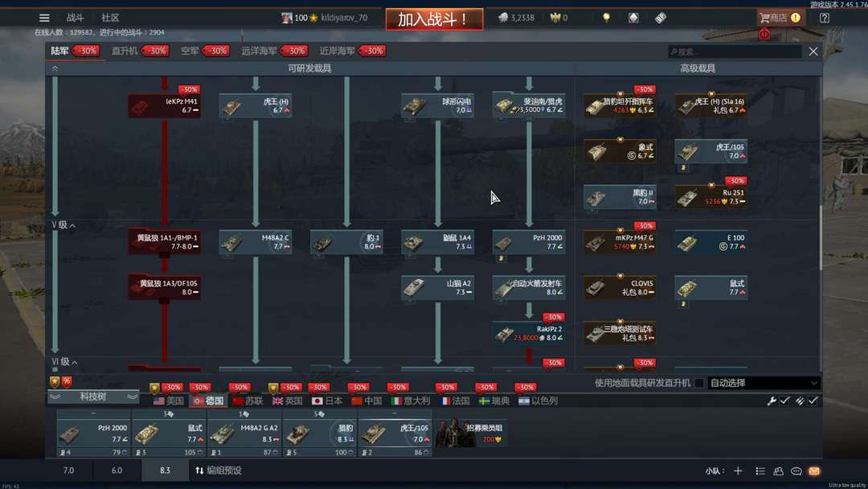Toggle auto-refill ammo checkbox
This screenshot has width=868, height=489.
pyautogui.click(x=813, y=401)
